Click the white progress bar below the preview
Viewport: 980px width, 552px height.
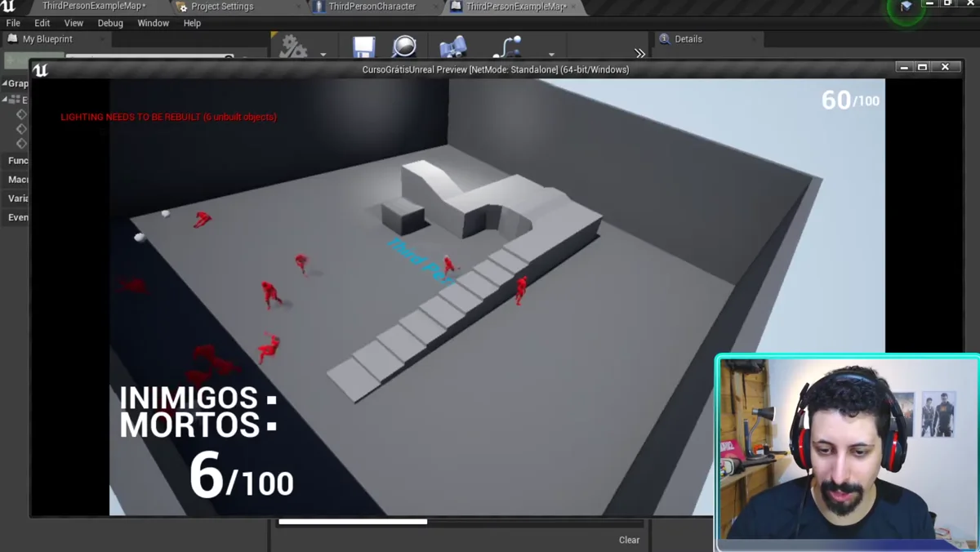(x=353, y=521)
